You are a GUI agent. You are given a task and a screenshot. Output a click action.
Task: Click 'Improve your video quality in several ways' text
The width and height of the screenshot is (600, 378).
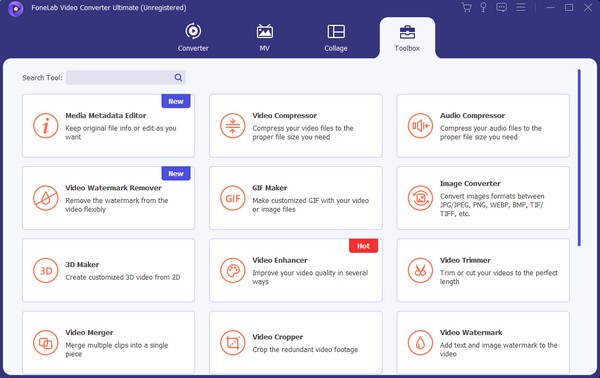tap(310, 277)
